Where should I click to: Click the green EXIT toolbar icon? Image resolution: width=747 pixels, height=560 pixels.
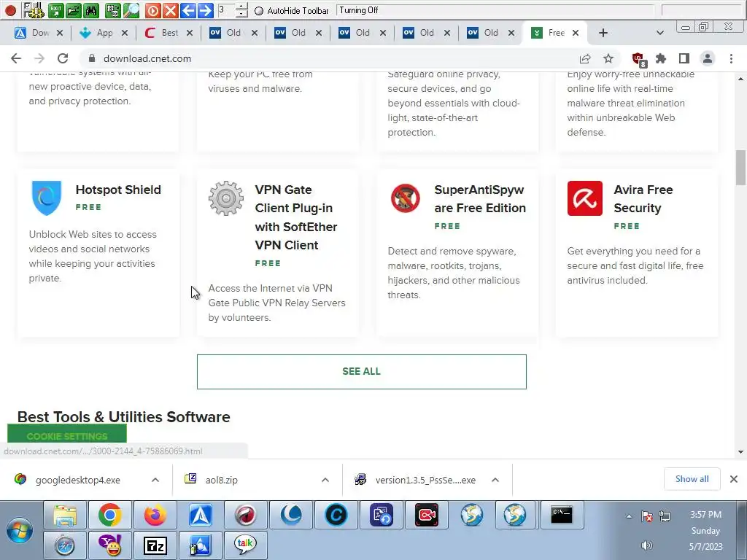click(x=56, y=10)
